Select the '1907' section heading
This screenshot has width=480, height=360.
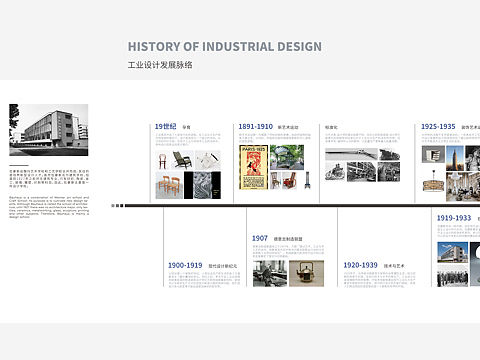click(260, 238)
